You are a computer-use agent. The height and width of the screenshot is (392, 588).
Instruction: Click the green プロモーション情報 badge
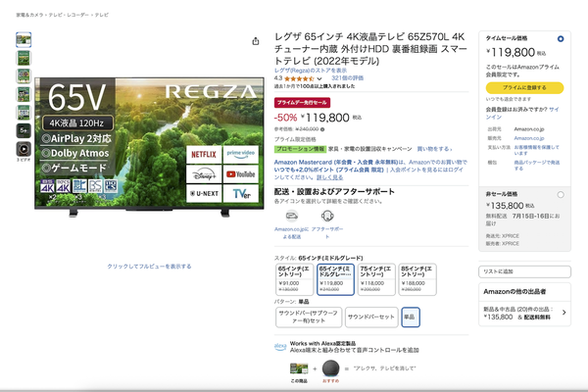pyautogui.click(x=301, y=149)
